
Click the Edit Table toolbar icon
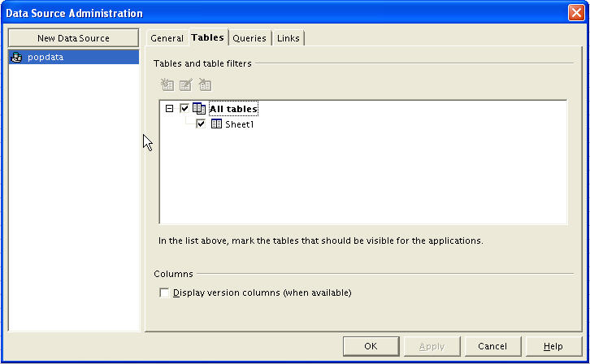(x=186, y=84)
